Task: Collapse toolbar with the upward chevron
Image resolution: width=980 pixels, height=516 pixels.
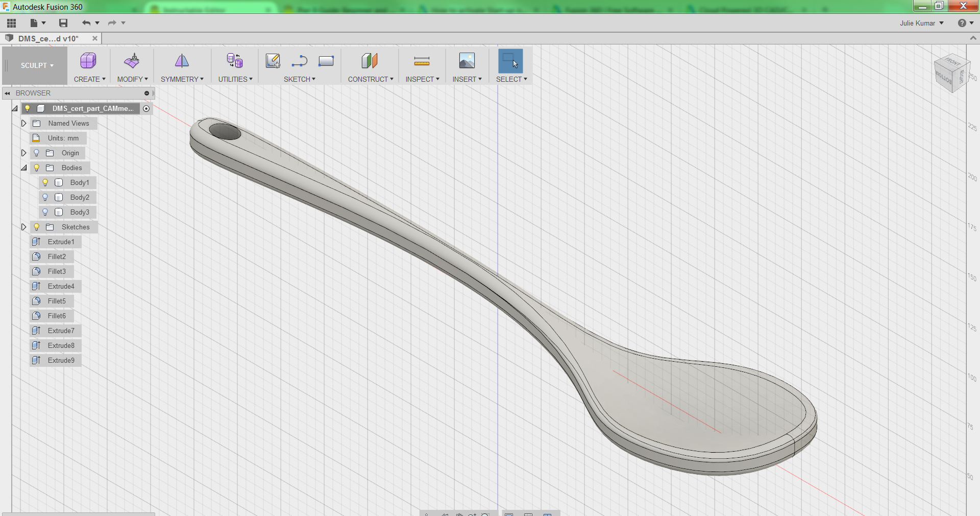Action: point(973,38)
